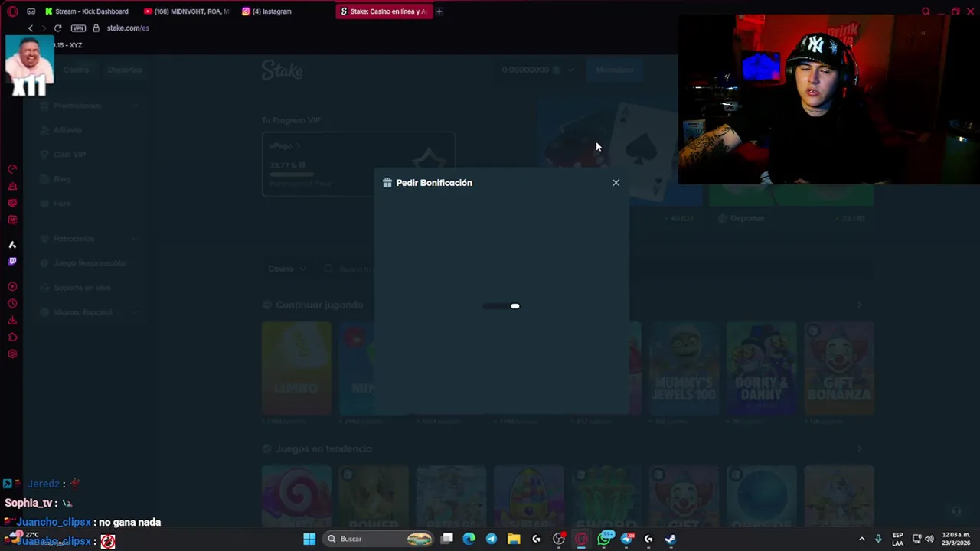Open the balance currency dropdown
Image resolution: width=980 pixels, height=551 pixels.
[x=538, y=70]
